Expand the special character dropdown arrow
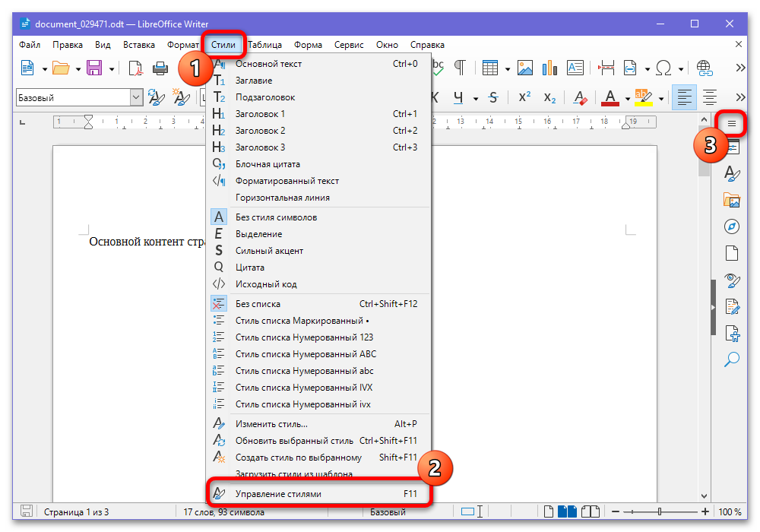The height and width of the screenshot is (532, 760). (681, 69)
